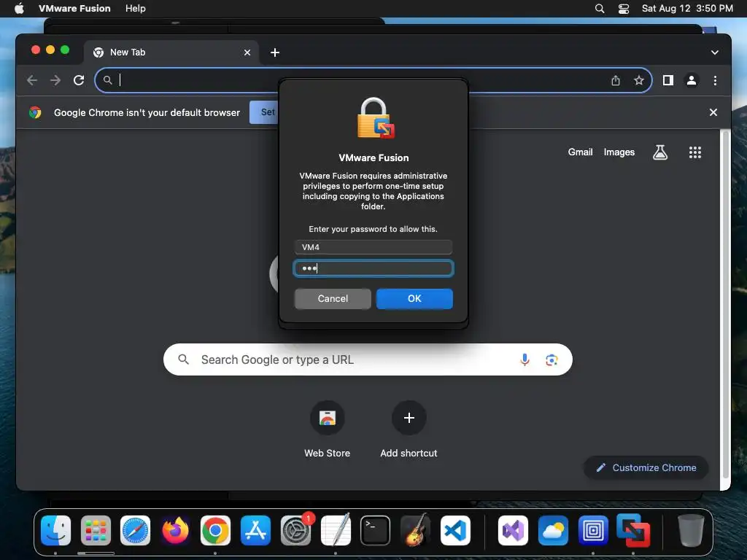
Task: Open App Store from the Dock
Action: pyautogui.click(x=255, y=531)
